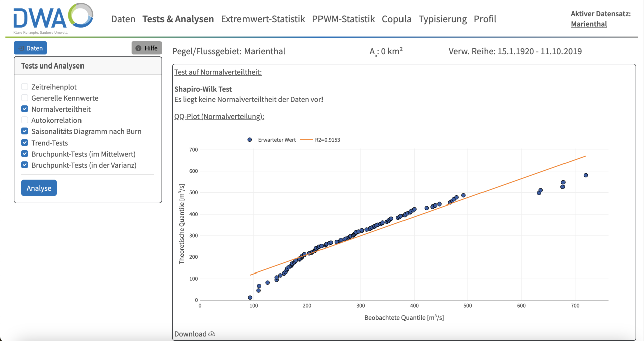Open the Marienthal active dataset link
Screen dimensions: 644x341
coord(589,24)
